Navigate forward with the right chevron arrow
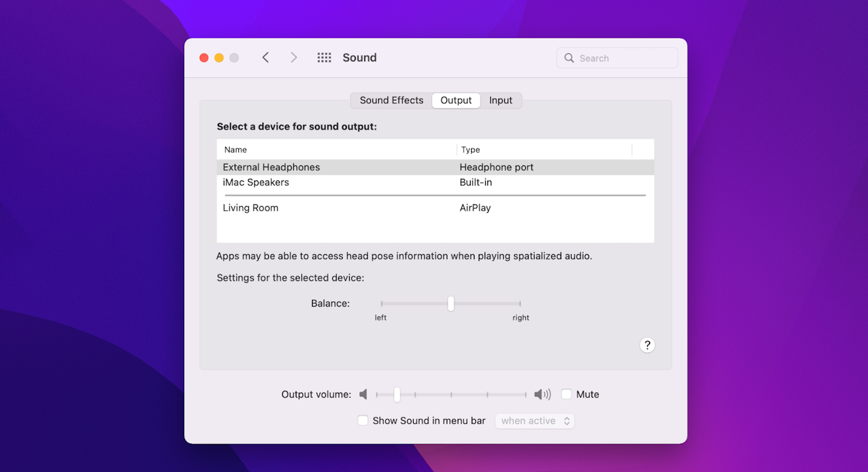 pyautogui.click(x=293, y=57)
